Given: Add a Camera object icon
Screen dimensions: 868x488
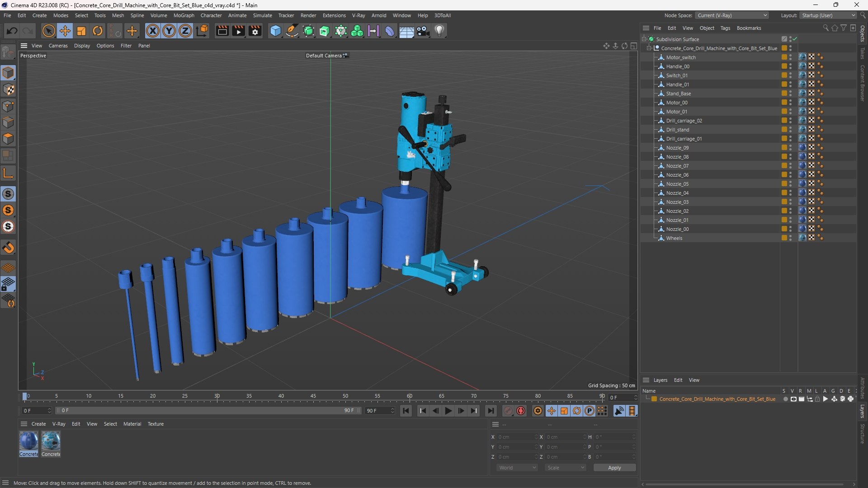Looking at the screenshot, I should coord(423,31).
